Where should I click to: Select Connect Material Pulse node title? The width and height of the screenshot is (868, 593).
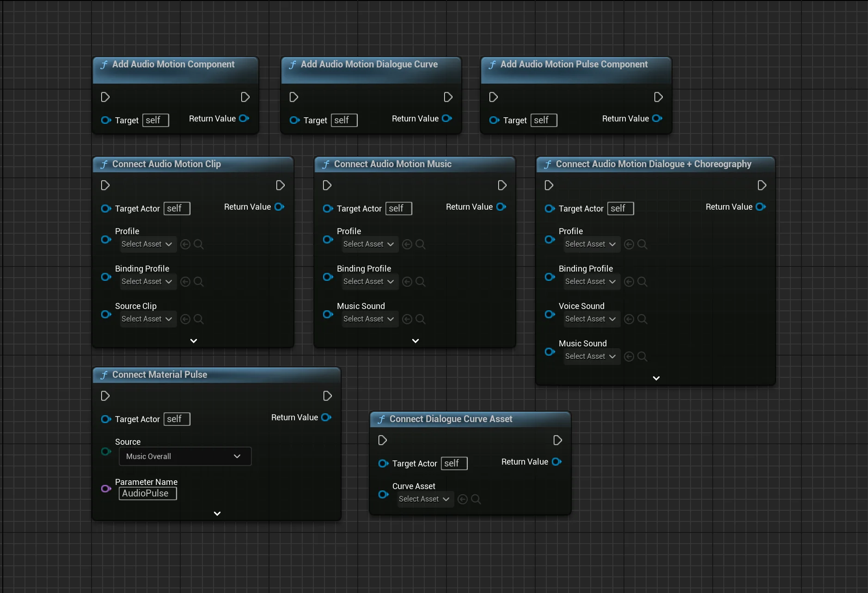tap(159, 375)
